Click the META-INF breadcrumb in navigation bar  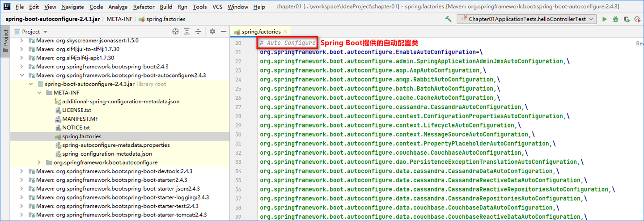[119, 19]
